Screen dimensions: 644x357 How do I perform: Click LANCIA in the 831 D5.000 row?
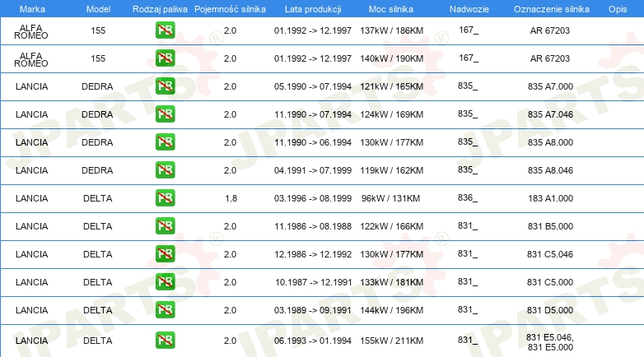[x=31, y=309]
